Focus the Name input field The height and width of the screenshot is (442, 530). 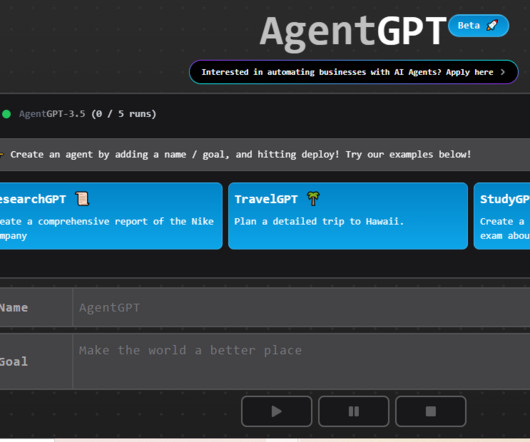pyautogui.click(x=301, y=307)
